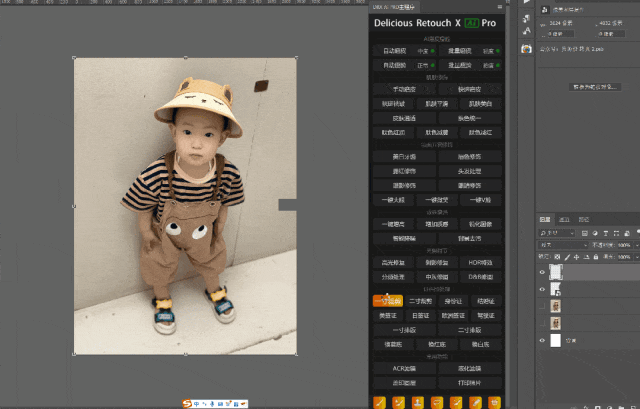Click the 头发处理 button
Viewport: 640px width, 409px height.
470,171
